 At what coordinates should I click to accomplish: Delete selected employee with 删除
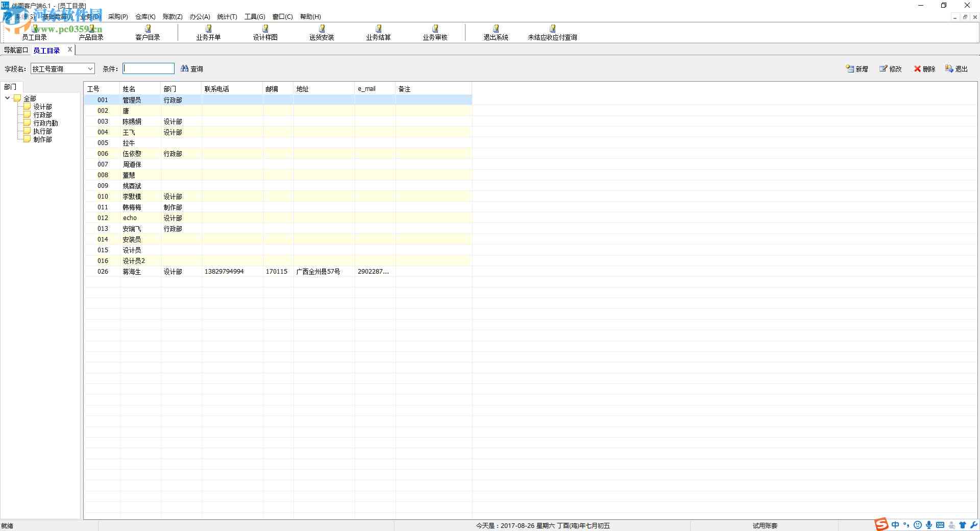(924, 69)
